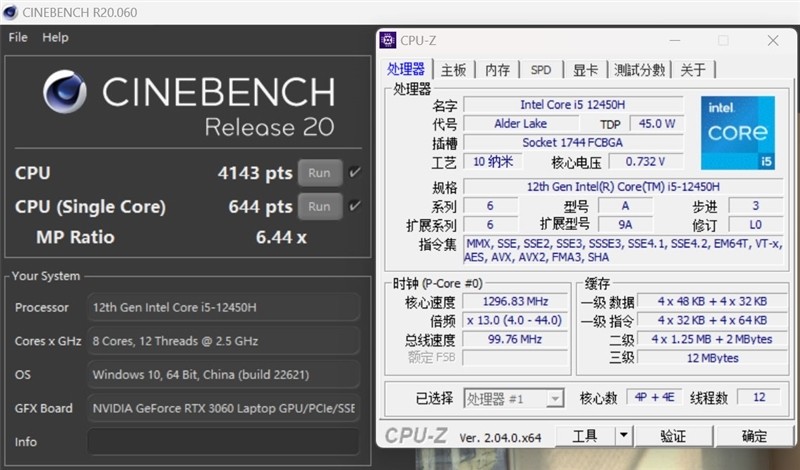This screenshot has width=800, height=470.
Task: Click the specification 12th Gen Intel(R) Core(TM) i5-12450H
Action: point(623,187)
